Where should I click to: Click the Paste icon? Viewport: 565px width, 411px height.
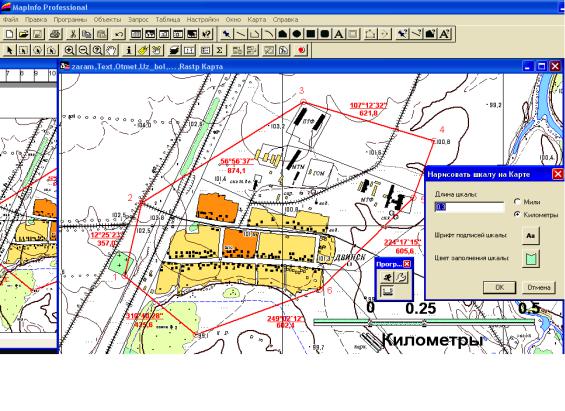(102, 34)
